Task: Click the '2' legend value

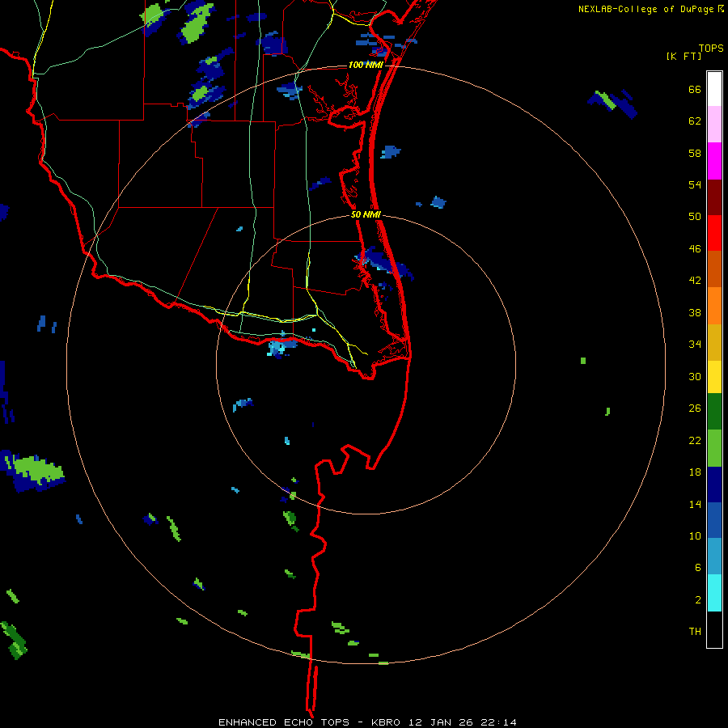Action: tap(698, 599)
